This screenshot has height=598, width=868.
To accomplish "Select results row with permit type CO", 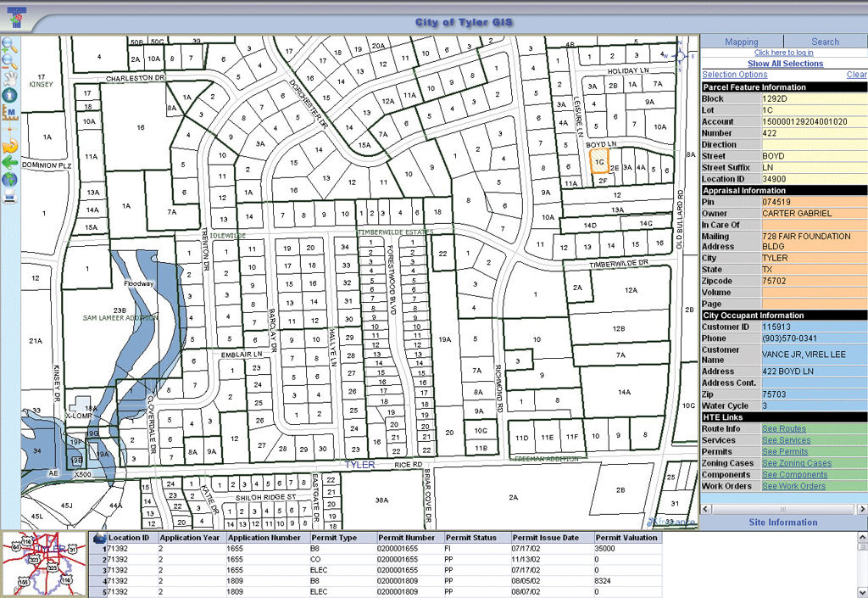I will (376, 560).
